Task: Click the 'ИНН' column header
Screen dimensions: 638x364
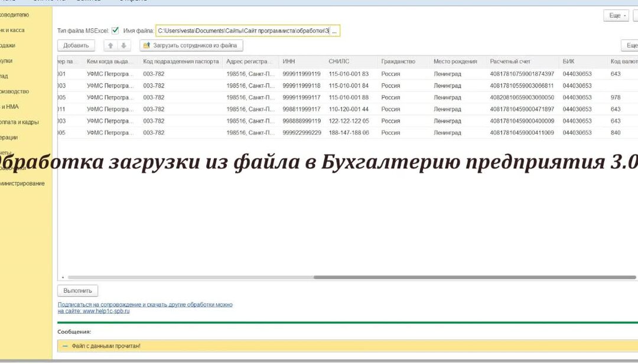Action: 302,62
